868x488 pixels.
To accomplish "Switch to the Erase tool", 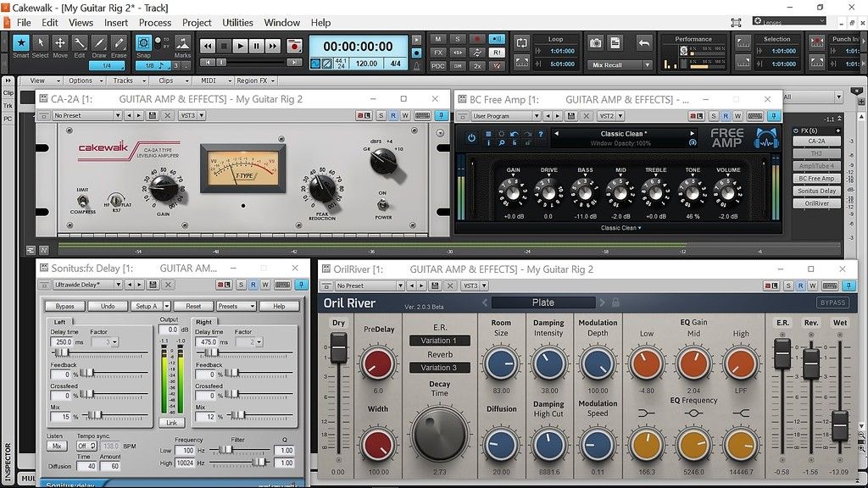I will 119,42.
